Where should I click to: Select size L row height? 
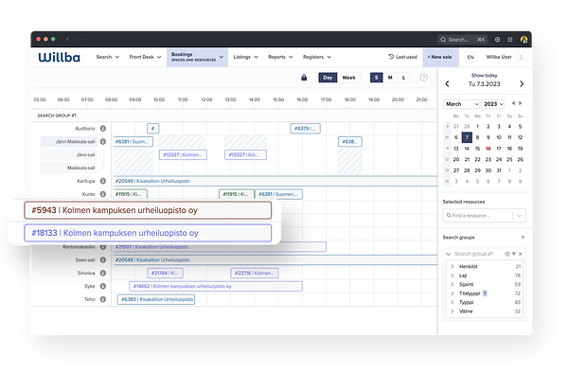(403, 78)
